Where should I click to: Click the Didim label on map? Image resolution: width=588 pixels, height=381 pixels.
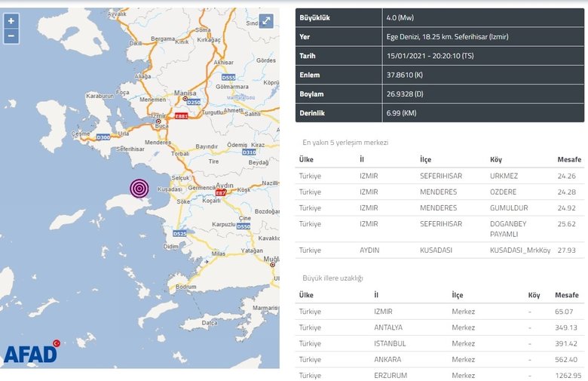click(x=170, y=247)
